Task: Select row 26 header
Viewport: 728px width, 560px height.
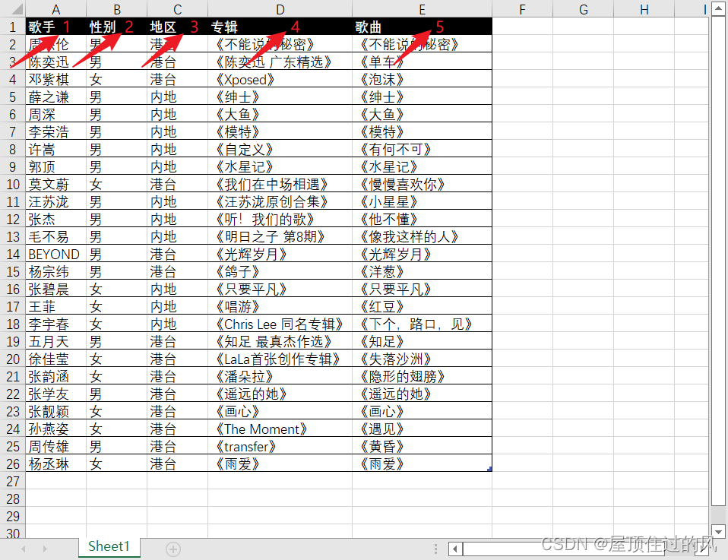Action: (x=12, y=464)
